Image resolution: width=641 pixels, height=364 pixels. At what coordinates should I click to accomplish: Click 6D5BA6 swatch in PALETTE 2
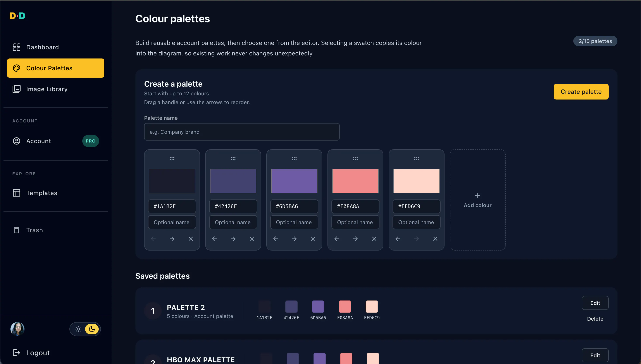tap(318, 307)
